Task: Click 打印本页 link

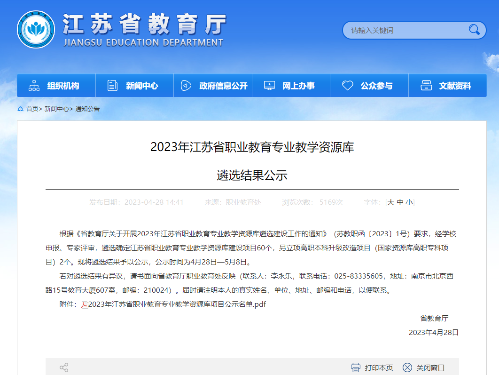Action: pyautogui.click(x=379, y=368)
